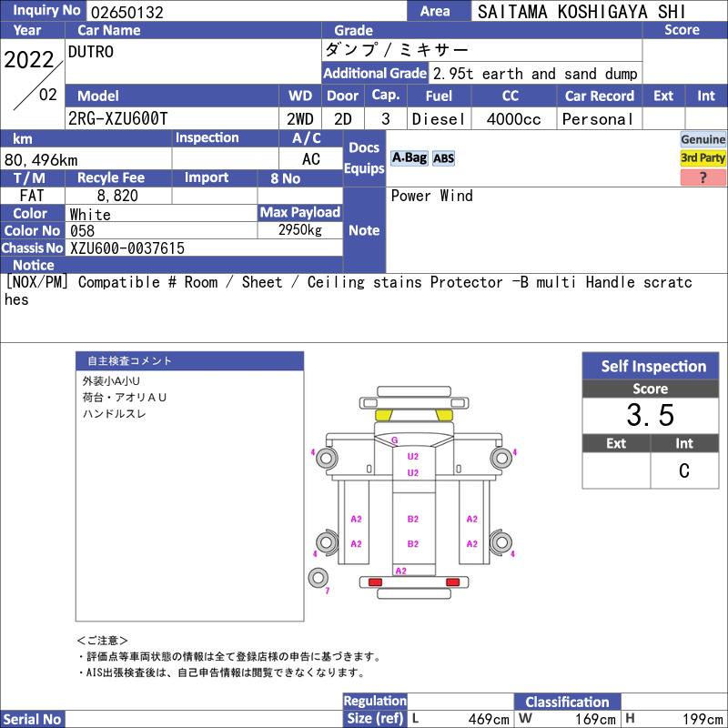This screenshot has height=728, width=728.
Task: Click the 4000cc engine value
Action: point(513,119)
